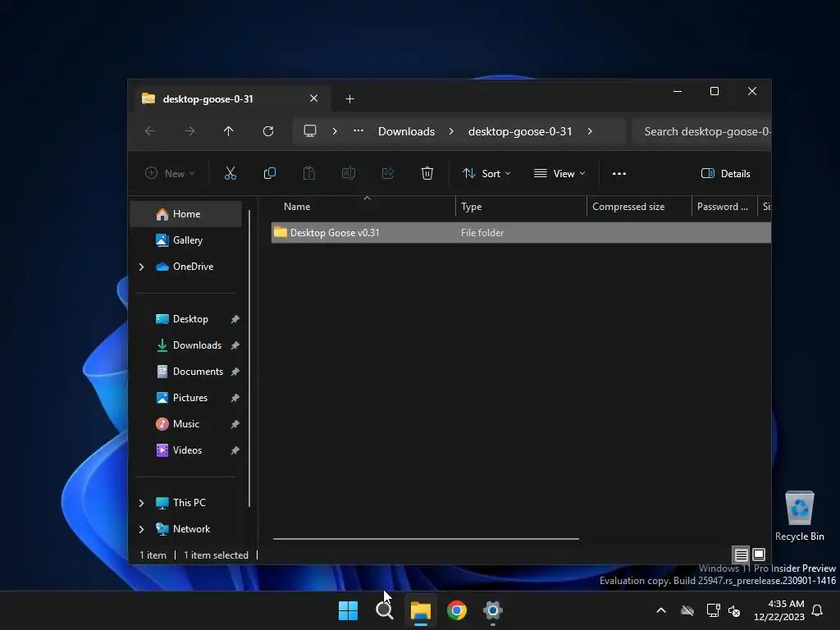Screen dimensions: 840x630
Task: Open the Sort dropdown menu
Action: pos(487,174)
